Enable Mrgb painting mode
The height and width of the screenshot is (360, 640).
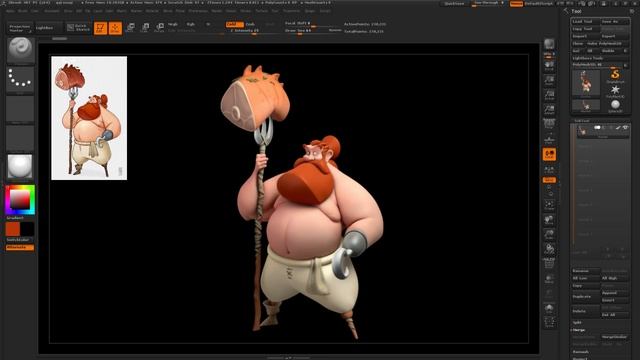click(173, 24)
